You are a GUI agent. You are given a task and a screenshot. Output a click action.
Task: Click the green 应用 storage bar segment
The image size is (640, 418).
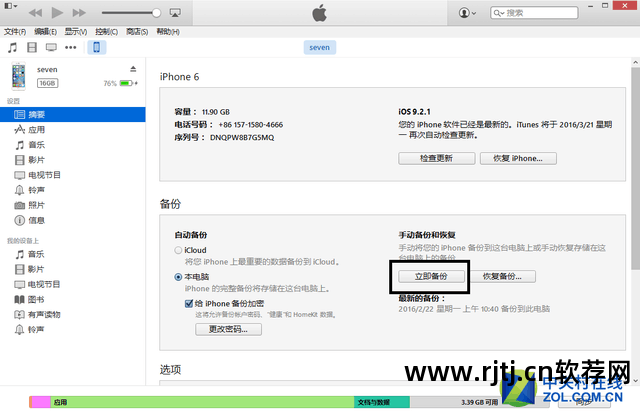pyautogui.click(x=202, y=402)
